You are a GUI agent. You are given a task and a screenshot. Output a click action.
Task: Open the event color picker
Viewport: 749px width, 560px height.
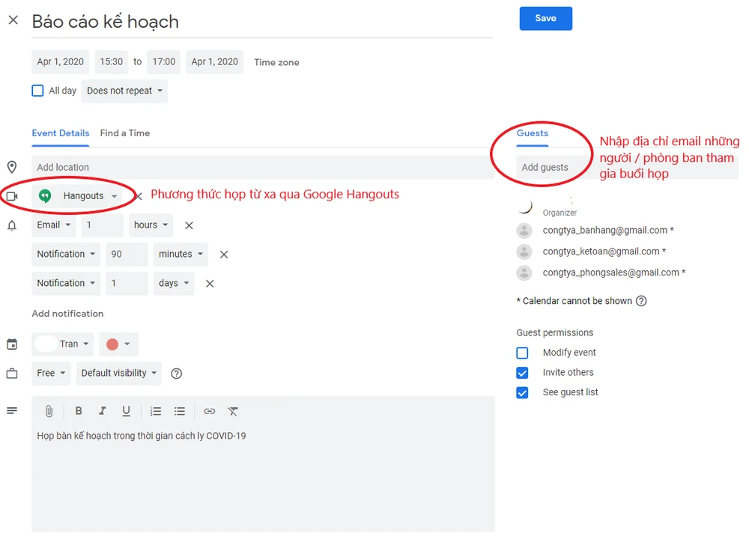point(118,344)
